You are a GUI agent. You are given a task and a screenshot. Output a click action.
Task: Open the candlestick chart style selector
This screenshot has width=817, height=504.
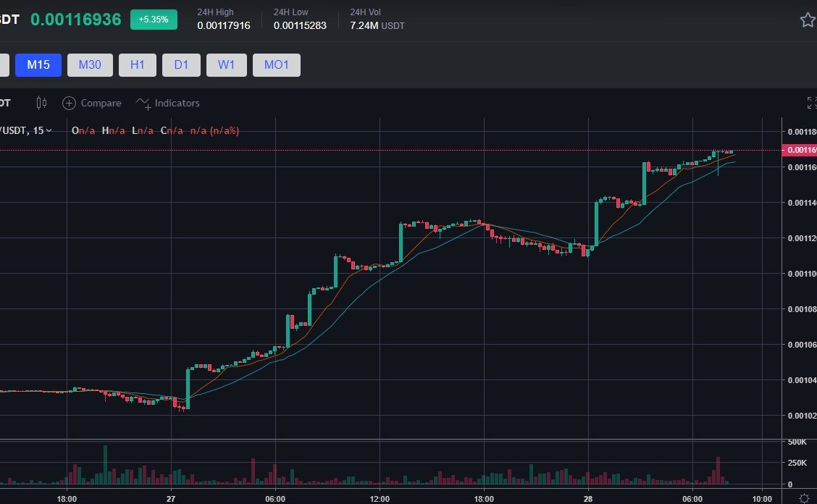click(x=41, y=103)
